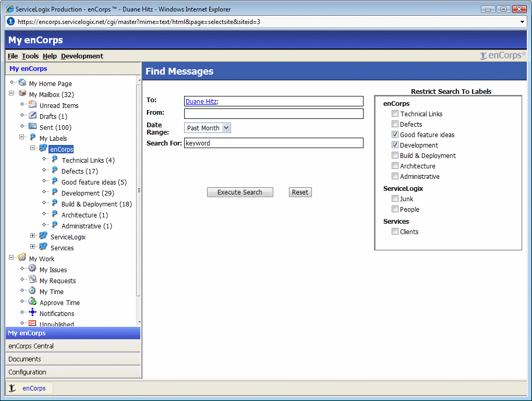Open the address bar dropdown arrow
532x401 pixels.
coord(522,22)
